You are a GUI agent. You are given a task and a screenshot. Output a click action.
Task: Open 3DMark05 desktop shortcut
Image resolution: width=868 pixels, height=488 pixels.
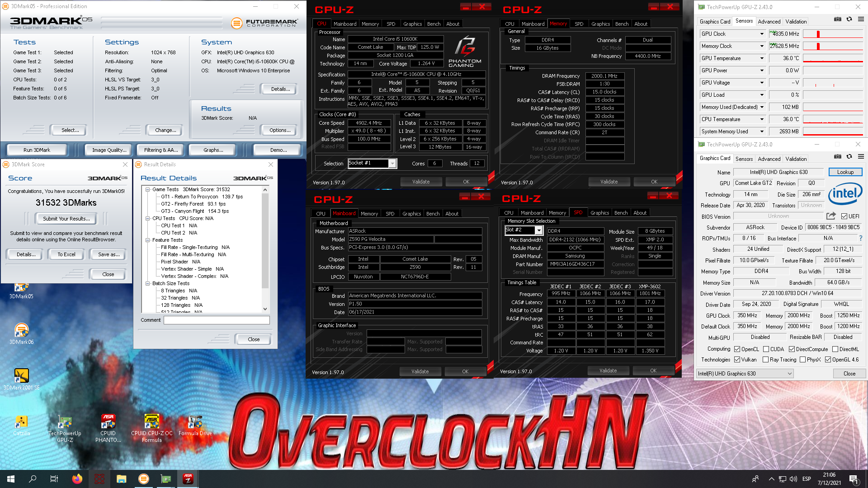point(21,290)
